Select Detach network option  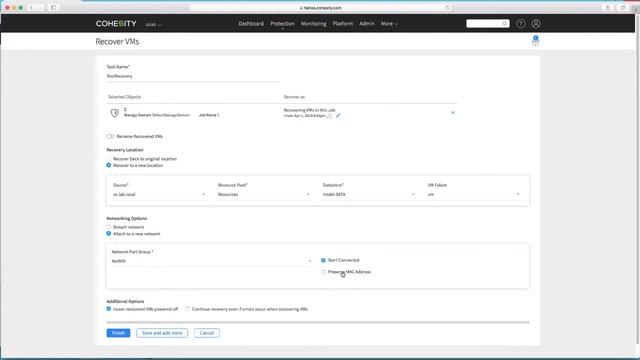(109, 227)
